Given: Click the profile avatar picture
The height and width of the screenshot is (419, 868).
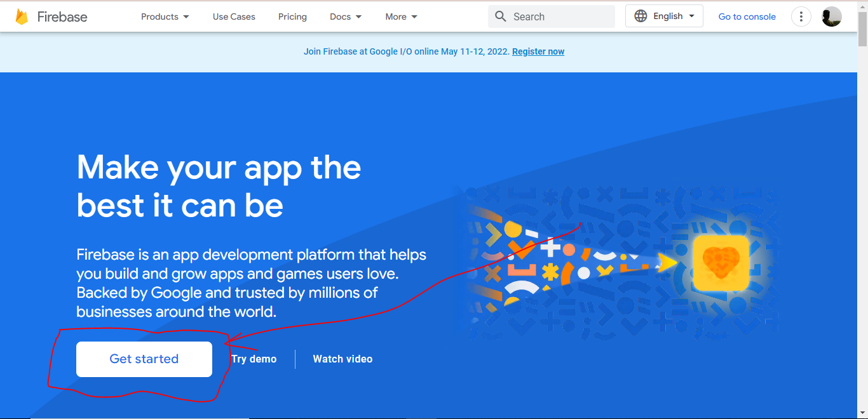Looking at the screenshot, I should [831, 16].
